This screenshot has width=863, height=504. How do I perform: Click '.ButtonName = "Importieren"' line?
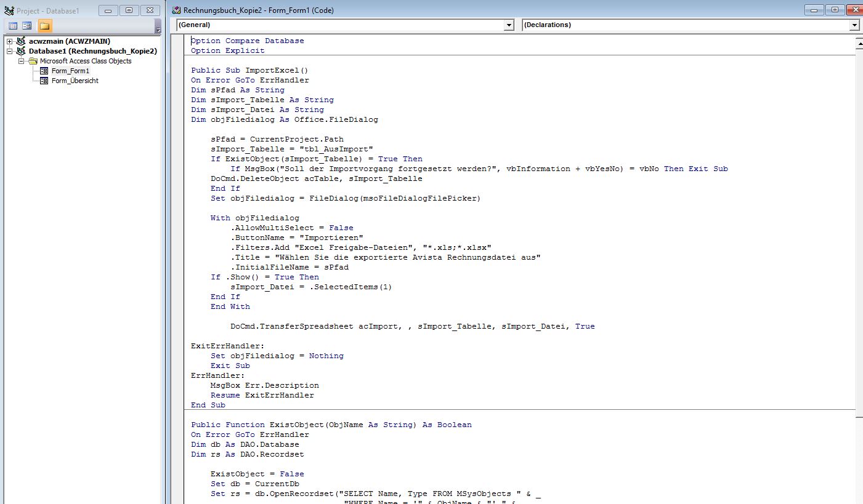(x=297, y=238)
